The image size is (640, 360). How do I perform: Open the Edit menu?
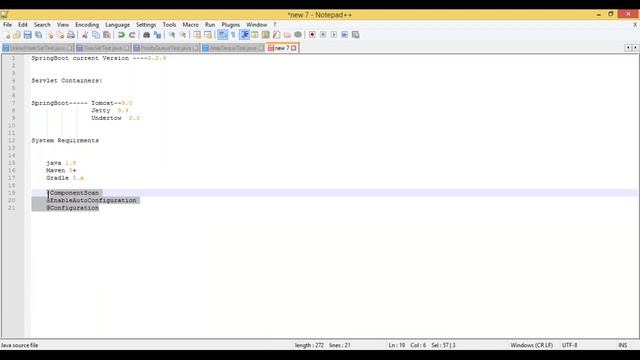point(23,25)
